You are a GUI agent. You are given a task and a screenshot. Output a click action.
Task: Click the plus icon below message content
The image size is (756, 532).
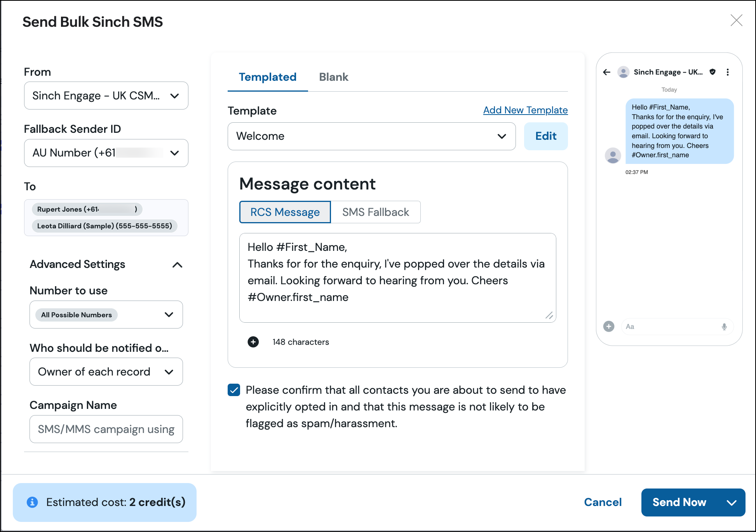(x=253, y=342)
